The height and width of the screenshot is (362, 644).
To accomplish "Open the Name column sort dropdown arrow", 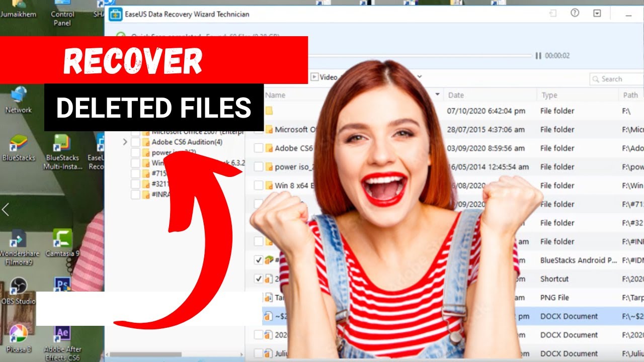I will coord(438,95).
